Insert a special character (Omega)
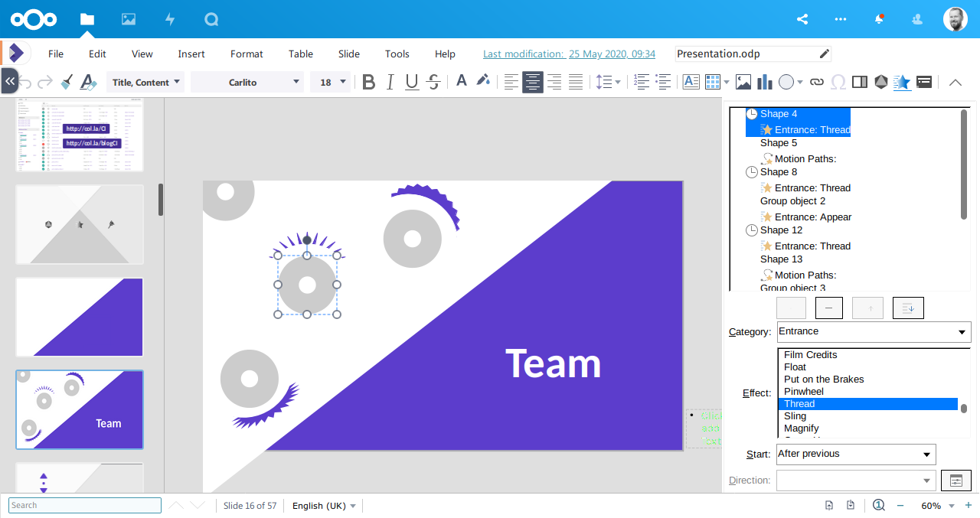The width and height of the screenshot is (980, 518). (838, 82)
